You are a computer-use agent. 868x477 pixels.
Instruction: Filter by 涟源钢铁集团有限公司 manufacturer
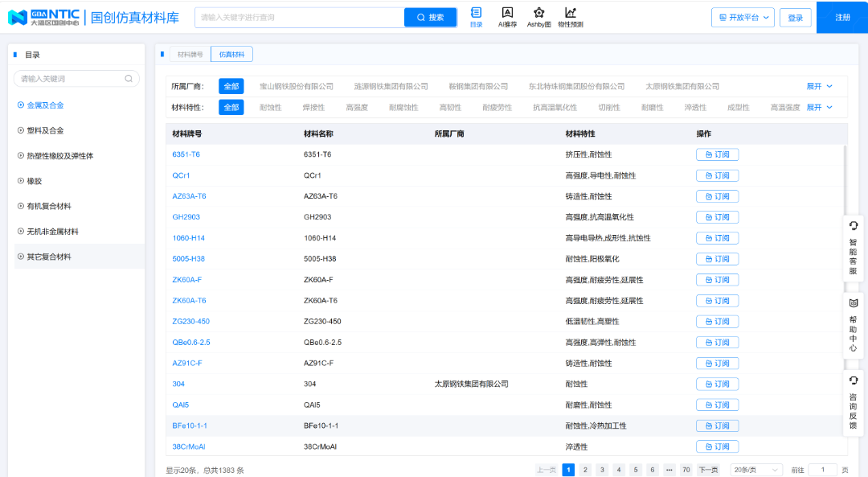[x=391, y=86]
